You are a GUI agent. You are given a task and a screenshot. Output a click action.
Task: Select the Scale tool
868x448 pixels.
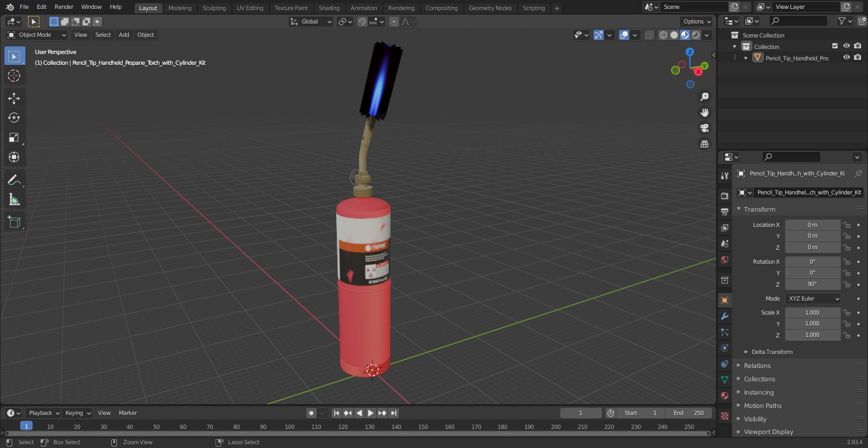14,137
